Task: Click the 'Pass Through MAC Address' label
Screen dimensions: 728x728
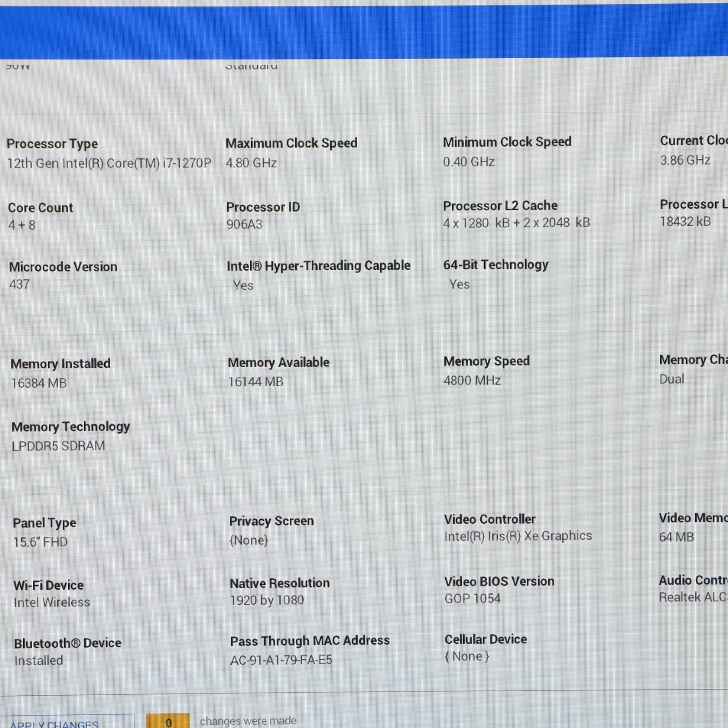Action: (310, 641)
